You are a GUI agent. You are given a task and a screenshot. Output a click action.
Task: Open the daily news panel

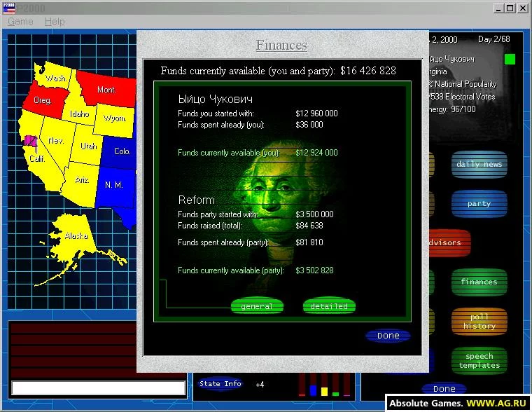click(x=479, y=165)
